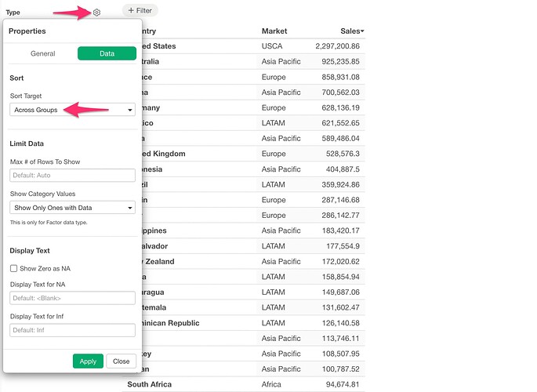Click the Market column header
This screenshot has width=537, height=392.
tap(274, 31)
